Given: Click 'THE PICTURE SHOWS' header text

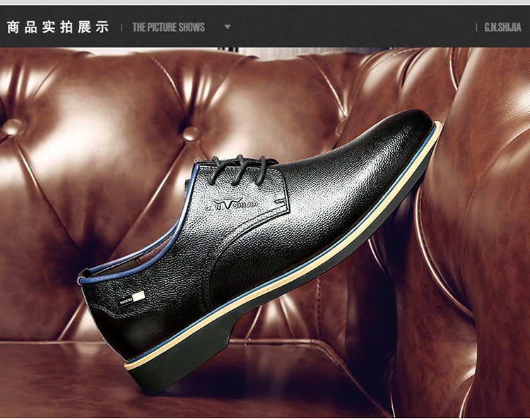Looking at the screenshot, I should [168, 28].
